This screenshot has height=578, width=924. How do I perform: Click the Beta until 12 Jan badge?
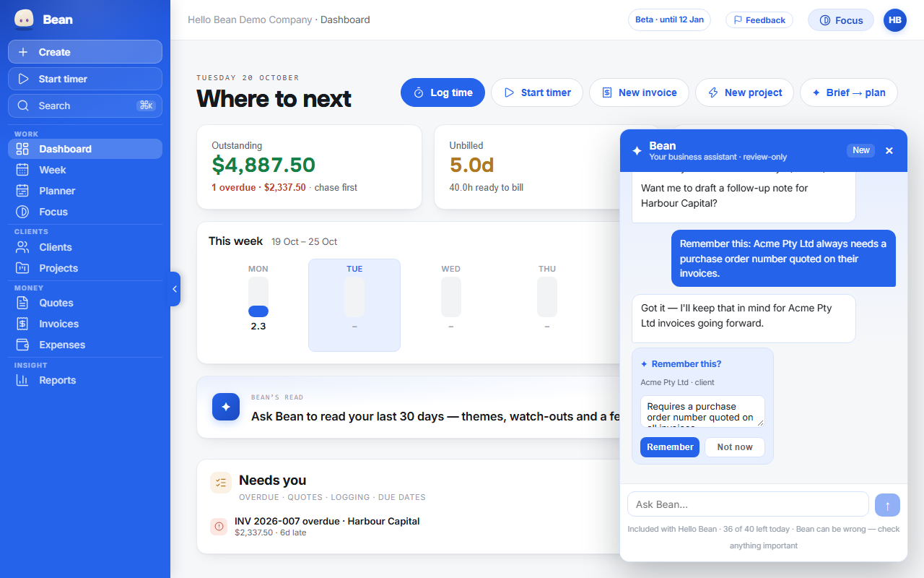(x=669, y=20)
